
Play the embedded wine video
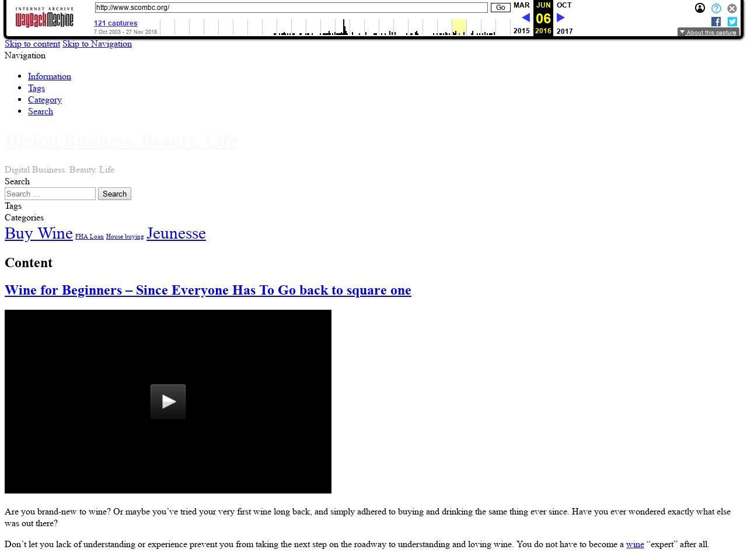168,401
